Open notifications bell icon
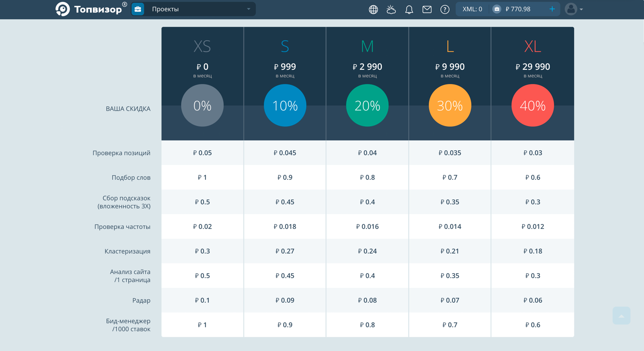Viewport: 644px width, 351px height. (x=409, y=9)
